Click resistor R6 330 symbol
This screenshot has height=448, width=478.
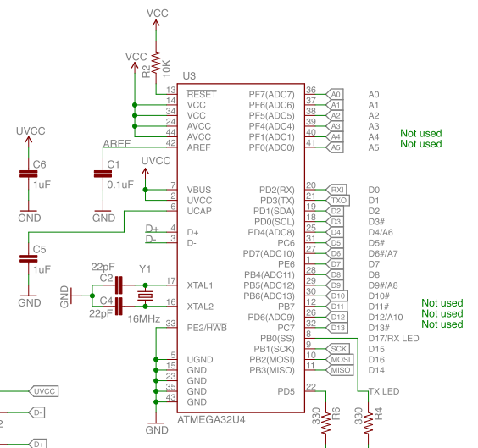(x=326, y=423)
